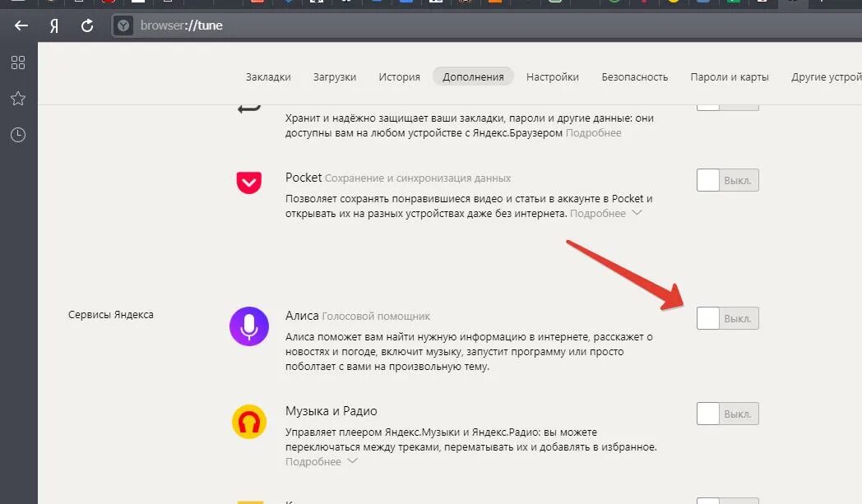Image resolution: width=862 pixels, height=504 pixels.
Task: Open history clock icon in sidebar
Action: pyautogui.click(x=18, y=135)
